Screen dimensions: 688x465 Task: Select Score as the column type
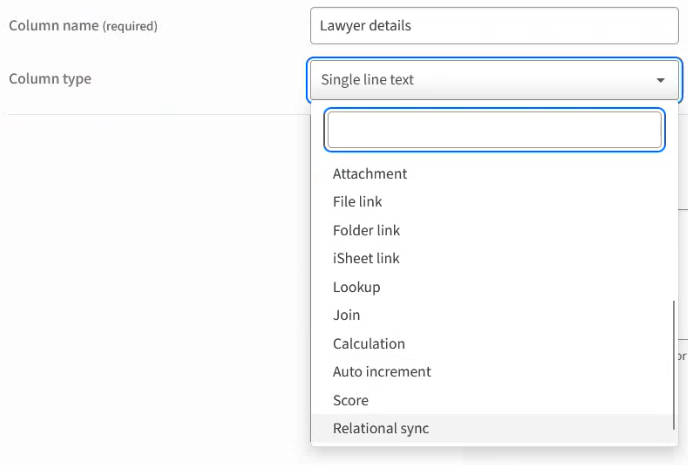[351, 400]
